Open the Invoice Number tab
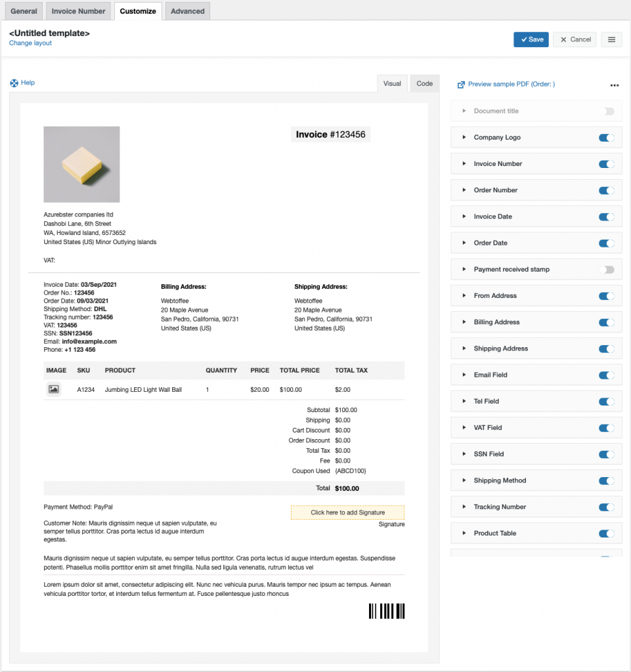 (x=78, y=11)
